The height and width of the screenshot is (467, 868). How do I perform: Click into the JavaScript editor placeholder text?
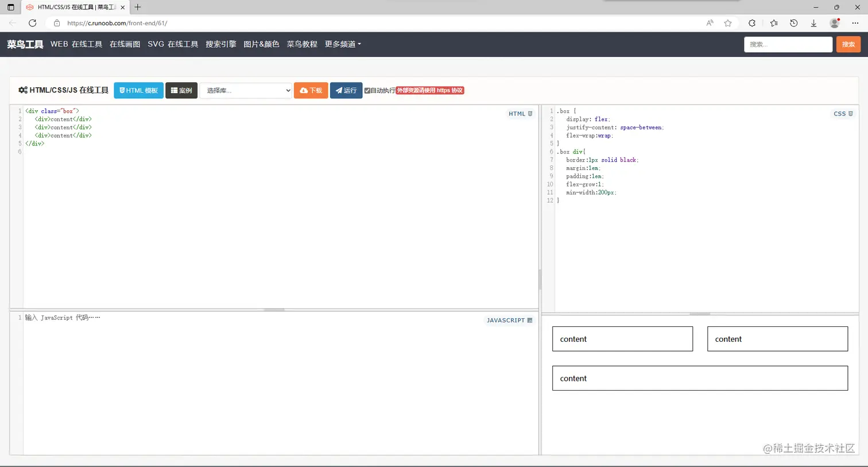(x=63, y=318)
